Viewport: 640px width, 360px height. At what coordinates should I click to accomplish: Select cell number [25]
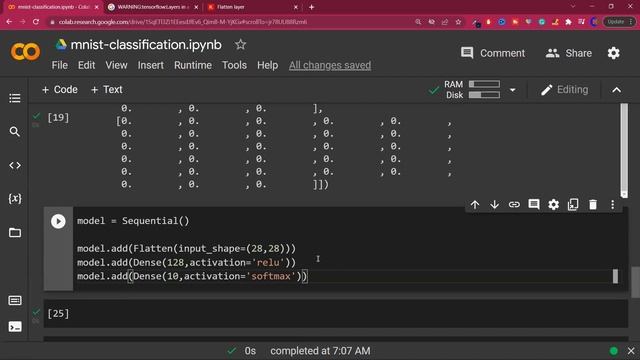coord(58,313)
